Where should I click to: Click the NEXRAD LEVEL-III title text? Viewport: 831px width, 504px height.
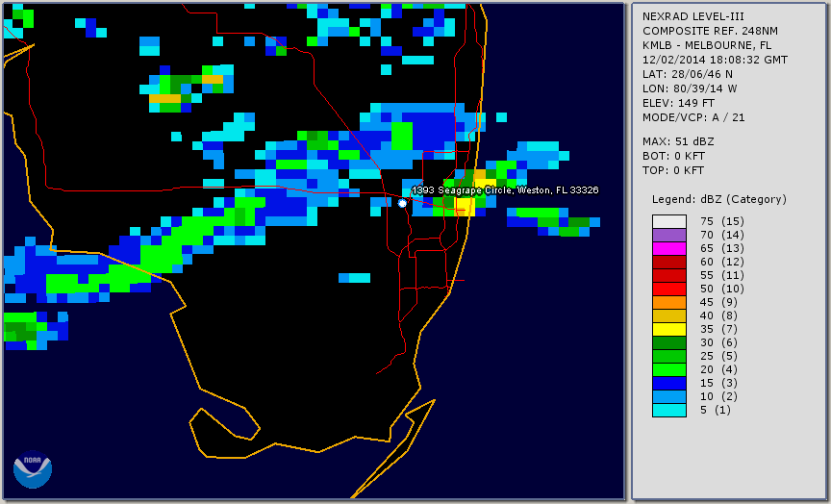[x=693, y=16]
